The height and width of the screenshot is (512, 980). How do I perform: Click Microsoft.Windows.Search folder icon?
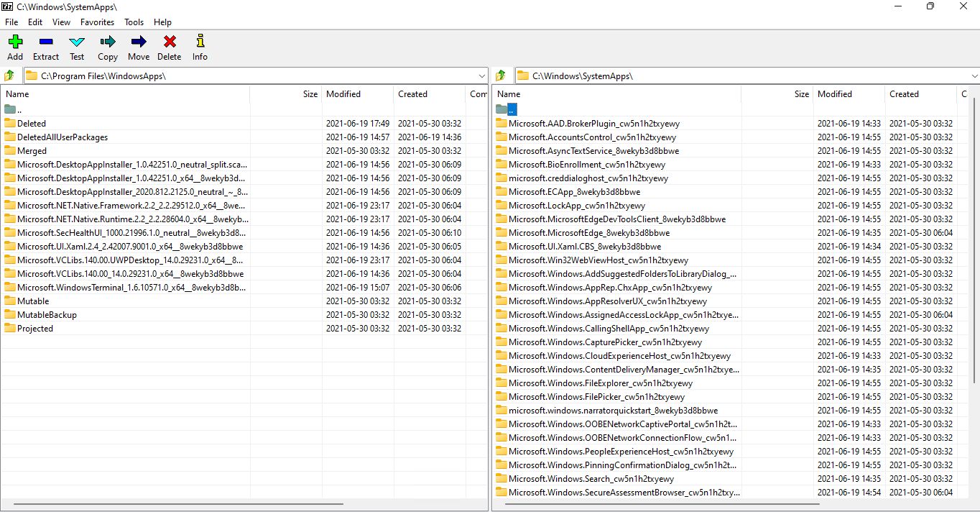click(x=501, y=478)
